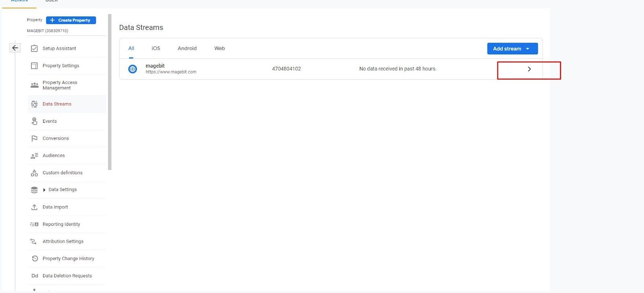Screen dimensions: 644x293
Task: Open the Add stream dropdown
Action: click(512, 49)
